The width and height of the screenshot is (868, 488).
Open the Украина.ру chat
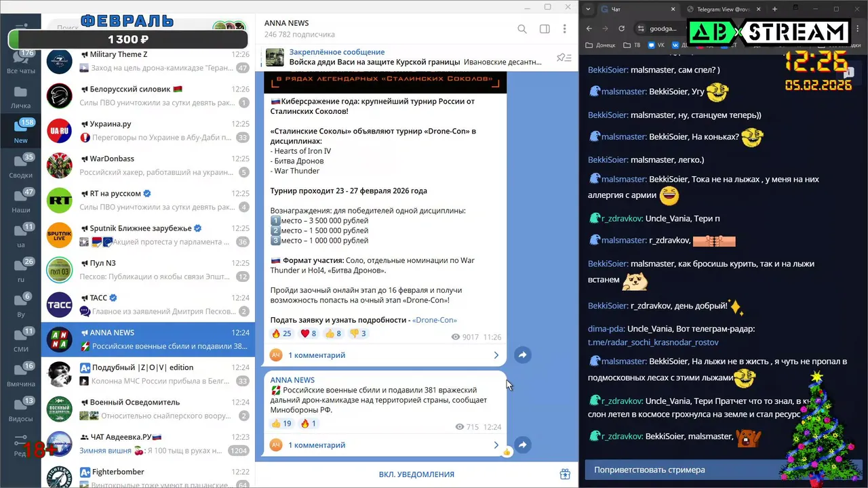(x=148, y=131)
